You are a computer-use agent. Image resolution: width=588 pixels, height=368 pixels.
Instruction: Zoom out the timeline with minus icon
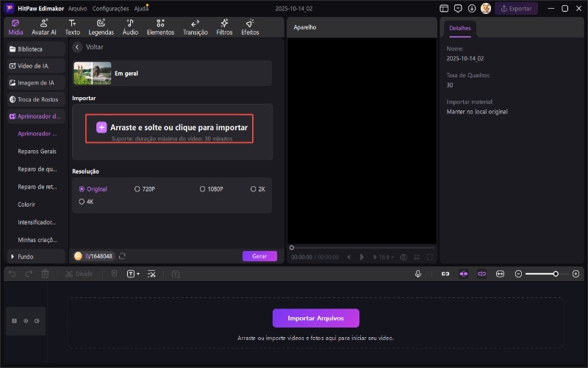click(518, 274)
